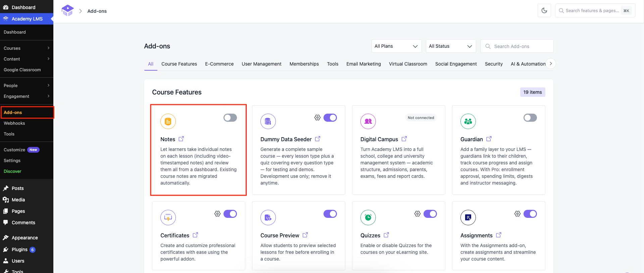The height and width of the screenshot is (273, 644).
Task: Switch to the E-Commerce tab
Action: (x=219, y=64)
